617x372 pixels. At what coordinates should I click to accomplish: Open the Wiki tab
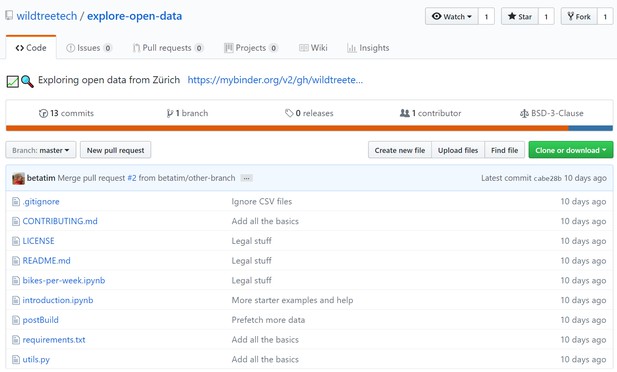click(313, 48)
